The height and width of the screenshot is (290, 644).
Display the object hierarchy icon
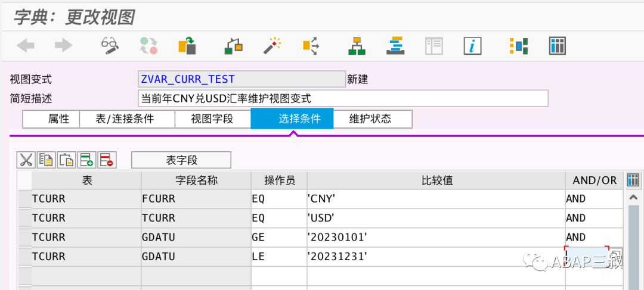point(357,45)
